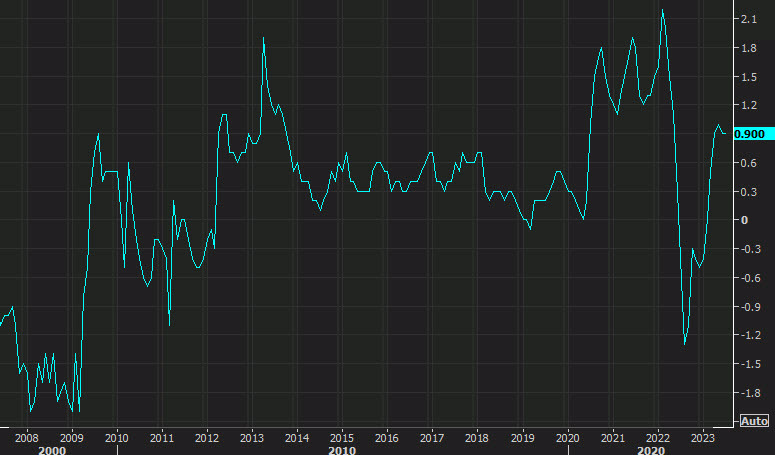
Task: Select the 2023 year label
Action: pyautogui.click(x=703, y=438)
